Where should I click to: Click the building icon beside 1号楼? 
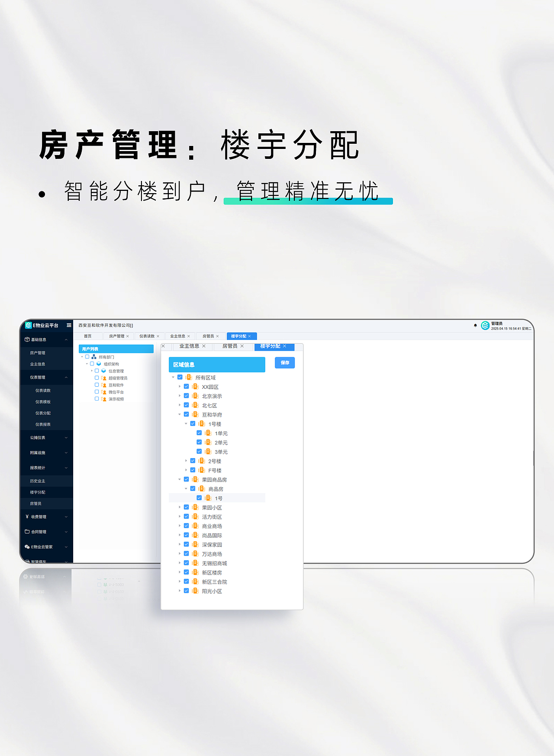(202, 423)
